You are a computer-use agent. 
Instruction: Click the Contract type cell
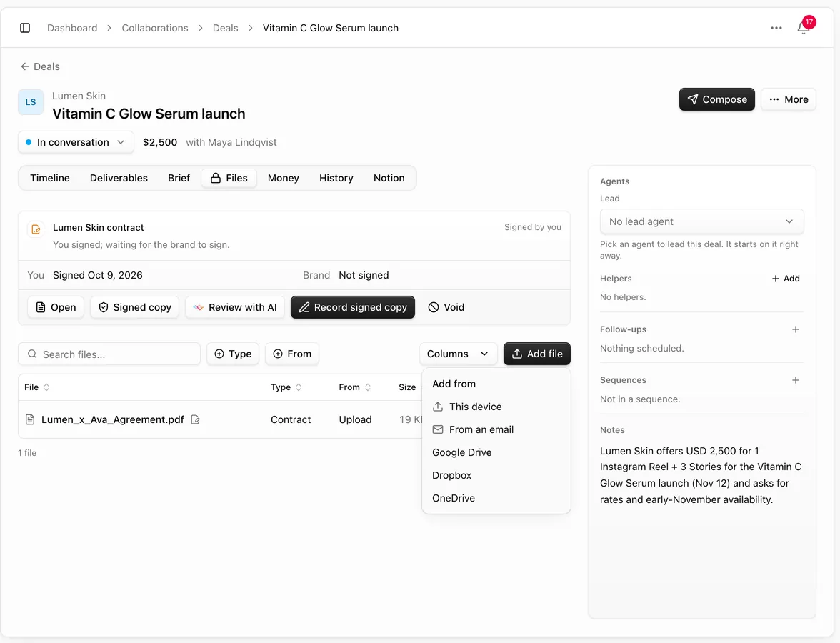coord(291,419)
